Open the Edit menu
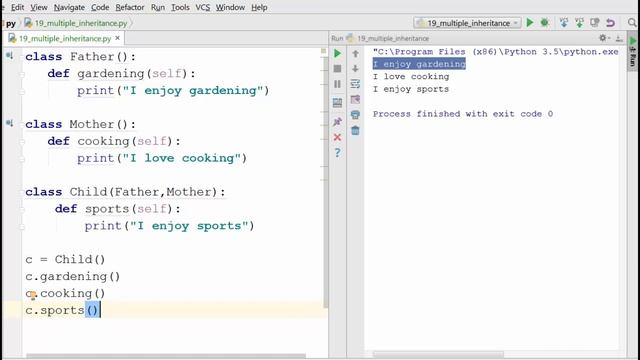 [x=17, y=7]
